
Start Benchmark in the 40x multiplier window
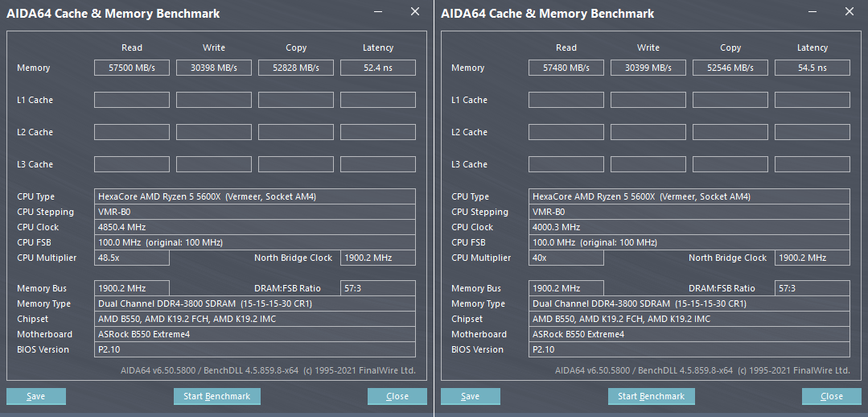(651, 396)
